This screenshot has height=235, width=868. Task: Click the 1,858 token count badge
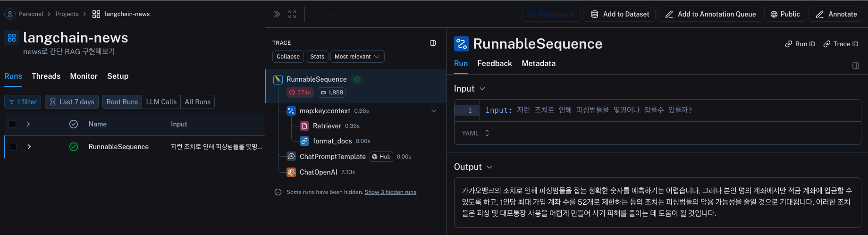[x=332, y=92]
